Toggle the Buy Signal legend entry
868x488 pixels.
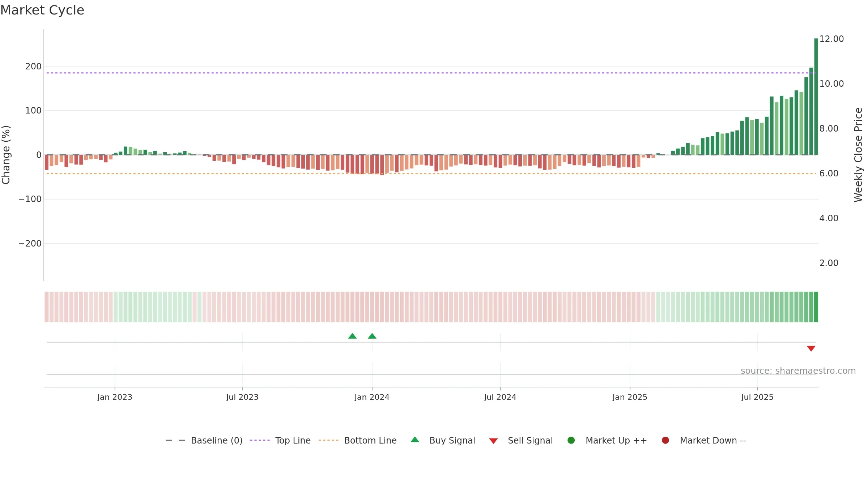(x=443, y=440)
